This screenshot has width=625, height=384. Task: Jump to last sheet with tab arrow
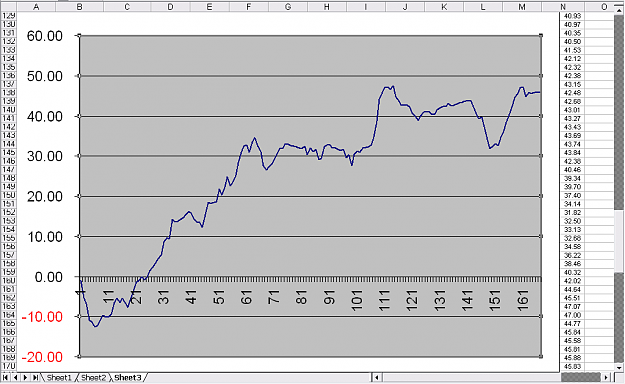tap(35, 377)
